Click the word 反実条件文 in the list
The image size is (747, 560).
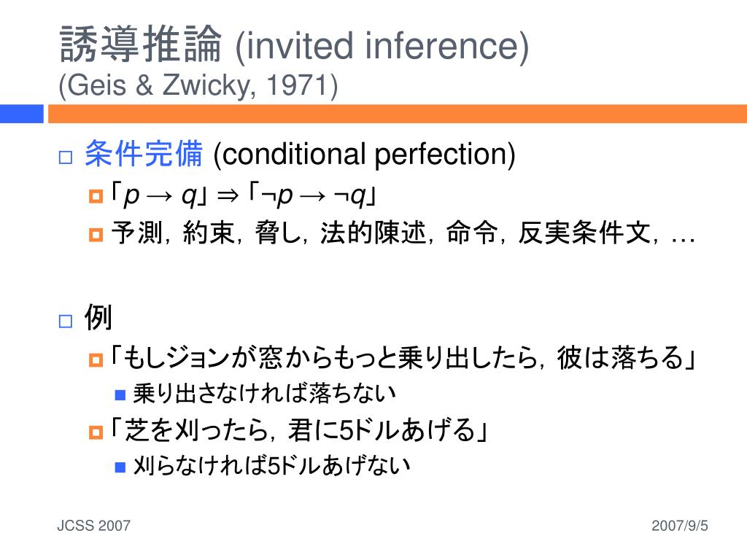click(x=584, y=233)
